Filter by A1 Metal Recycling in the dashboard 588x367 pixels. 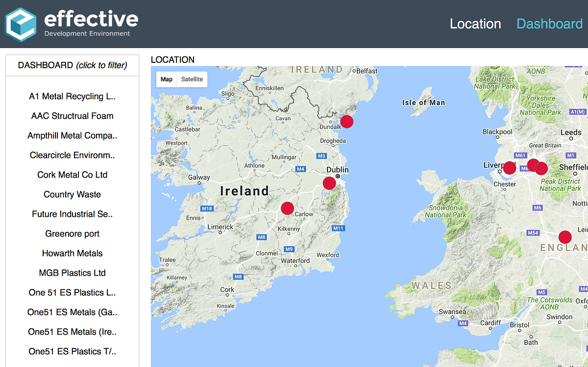point(72,96)
